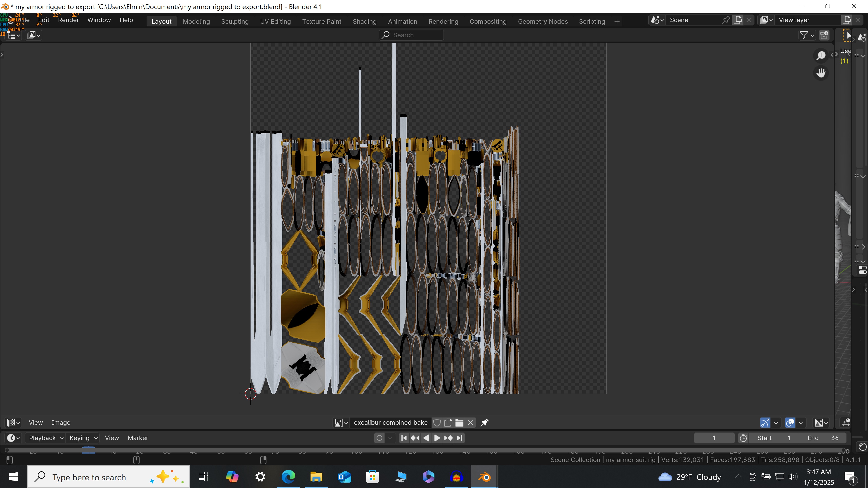
Task: Open the Edit menu
Action: tap(43, 20)
